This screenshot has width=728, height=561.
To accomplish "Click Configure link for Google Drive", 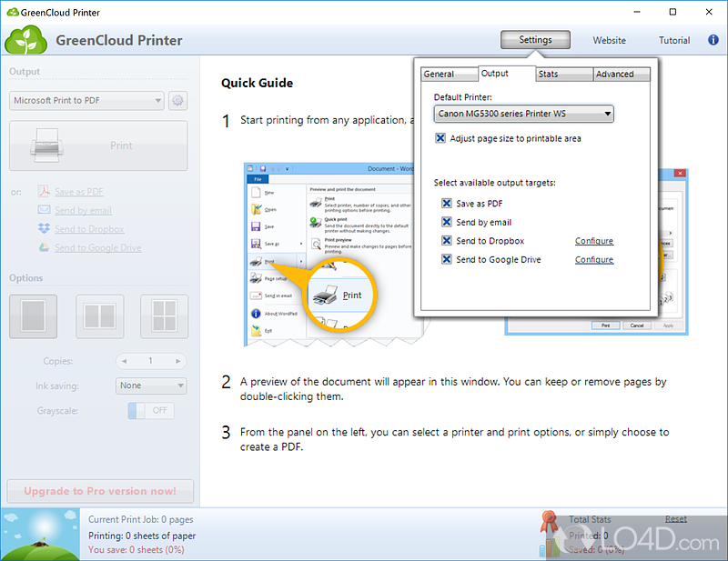I will point(594,259).
